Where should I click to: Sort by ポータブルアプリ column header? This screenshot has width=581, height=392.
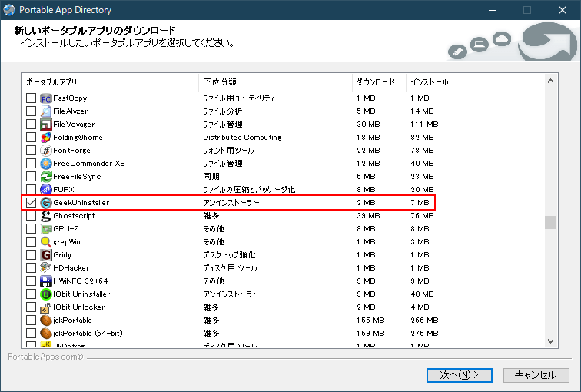click(x=110, y=82)
